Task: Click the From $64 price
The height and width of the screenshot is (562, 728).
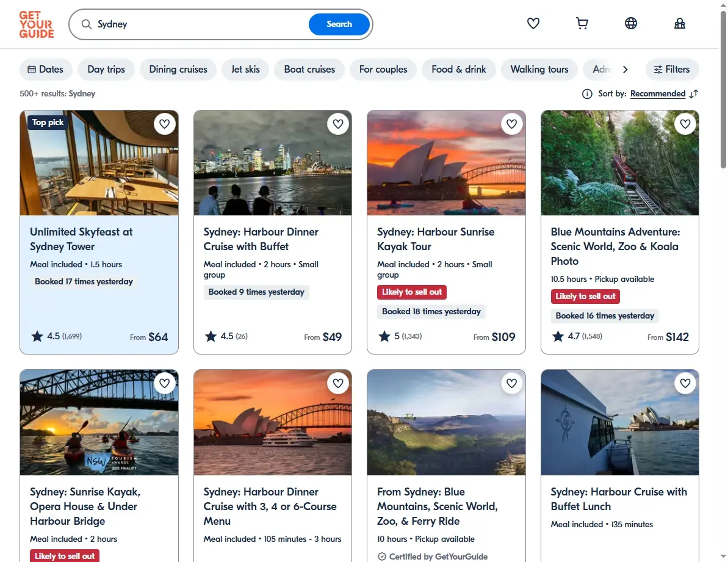Action: (149, 337)
